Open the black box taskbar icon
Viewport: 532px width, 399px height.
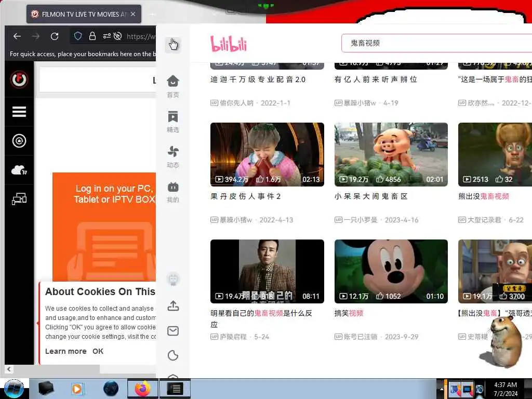[x=46, y=389]
